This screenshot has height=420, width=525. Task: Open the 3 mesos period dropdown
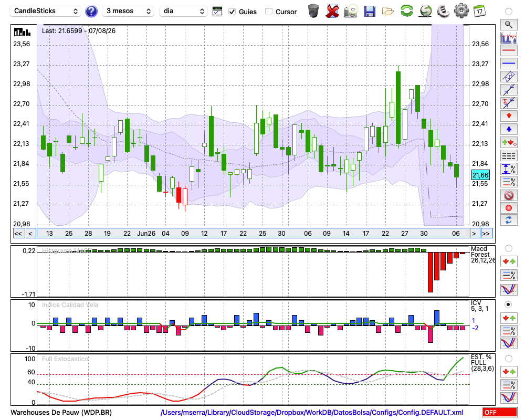pos(128,11)
